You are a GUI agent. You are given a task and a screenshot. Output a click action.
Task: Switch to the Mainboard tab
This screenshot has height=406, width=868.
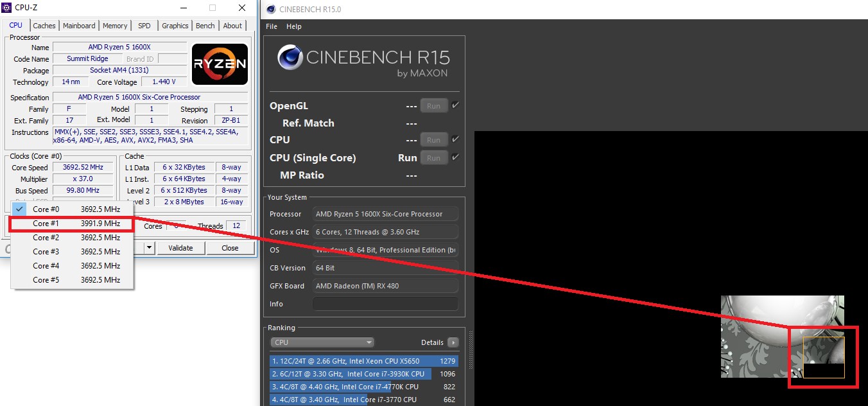click(x=79, y=26)
